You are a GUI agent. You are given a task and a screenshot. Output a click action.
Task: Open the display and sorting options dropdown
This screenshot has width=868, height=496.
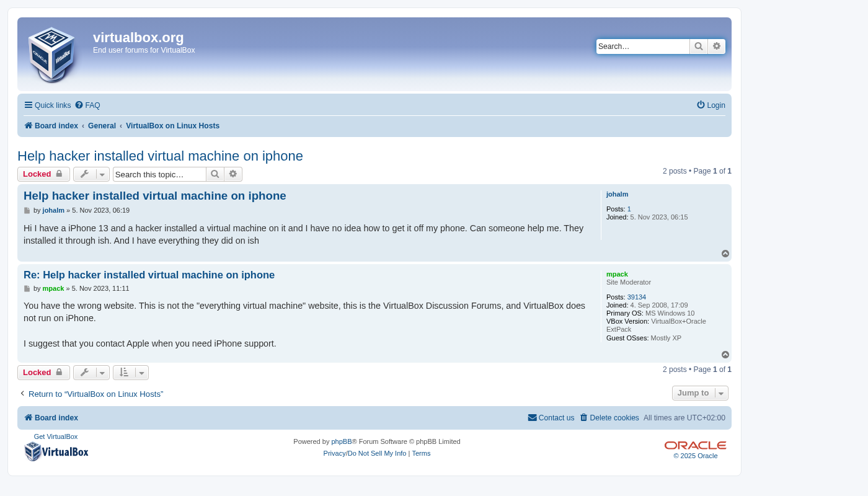(x=131, y=373)
